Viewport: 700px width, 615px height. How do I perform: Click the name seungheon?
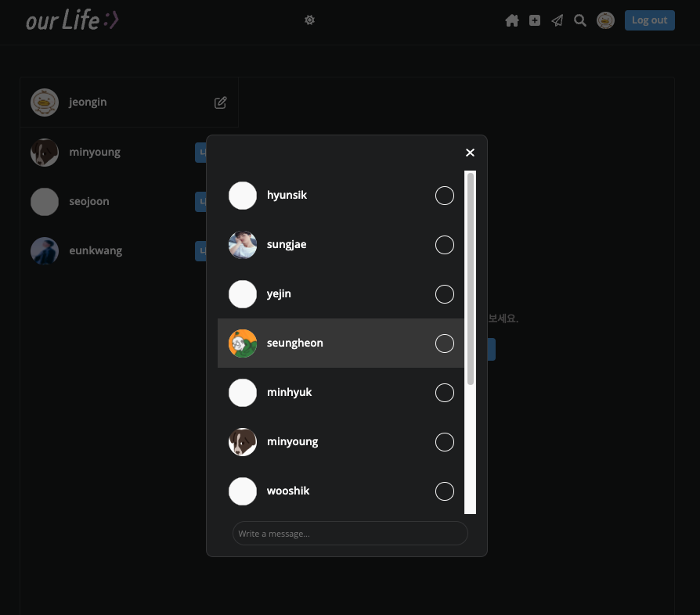click(x=294, y=343)
